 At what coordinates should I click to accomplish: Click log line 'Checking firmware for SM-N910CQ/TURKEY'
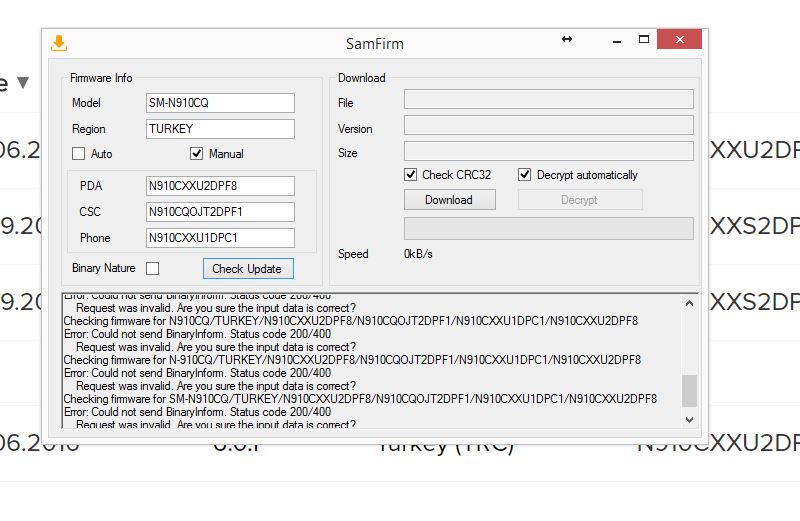point(360,399)
